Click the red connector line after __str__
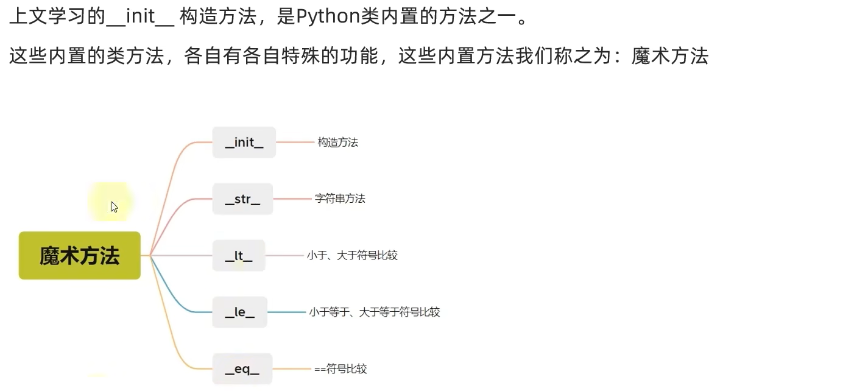 292,199
